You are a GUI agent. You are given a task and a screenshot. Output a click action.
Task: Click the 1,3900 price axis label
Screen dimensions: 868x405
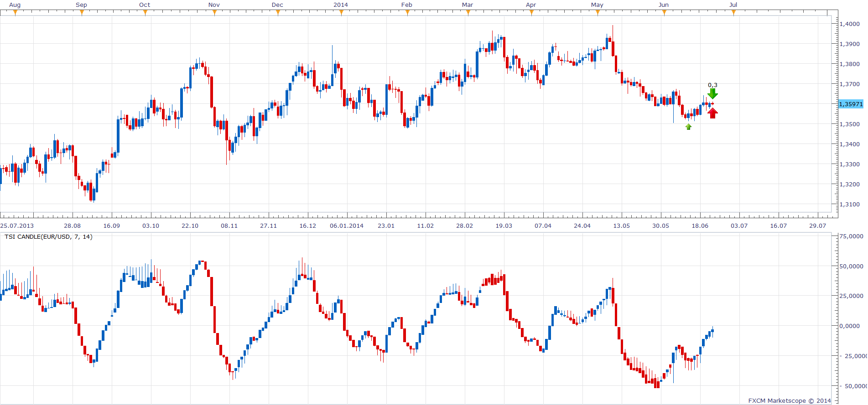pos(850,44)
